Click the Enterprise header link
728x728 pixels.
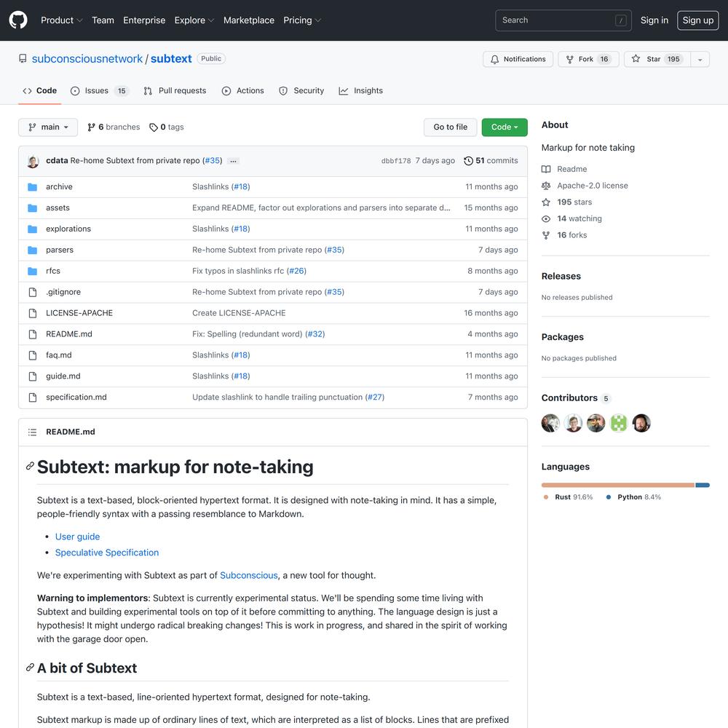coord(144,20)
